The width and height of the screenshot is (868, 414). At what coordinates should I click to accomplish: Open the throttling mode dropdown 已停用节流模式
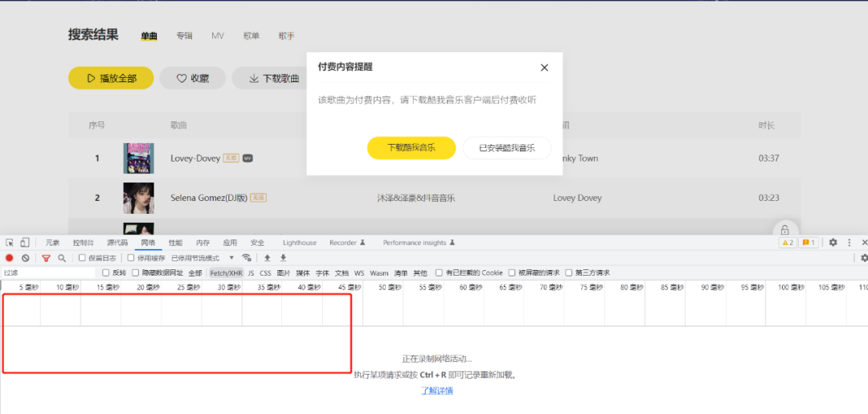tap(203, 258)
